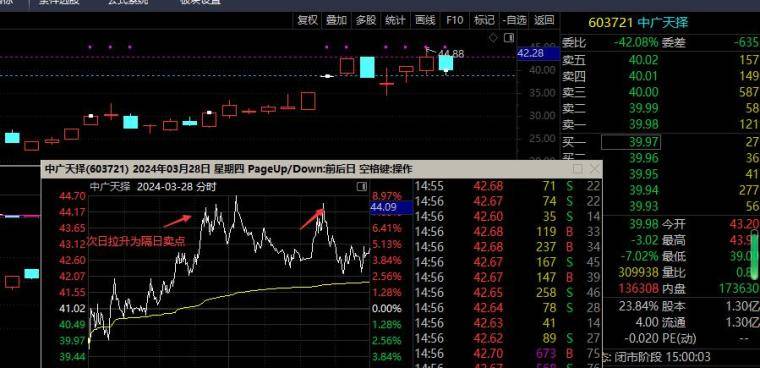Select 卖四 price 40.01

[644, 76]
